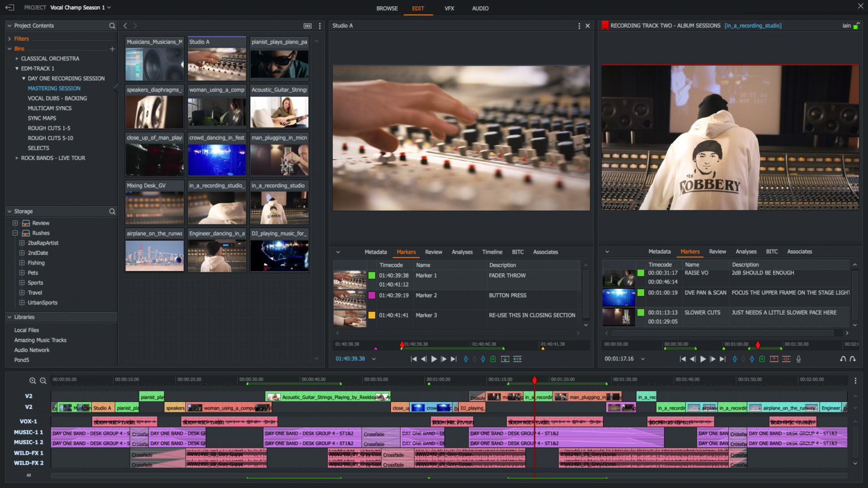Screen dimensions: 868x488
Task: Click Marker 2's magenta color swatch
Action: pos(371,295)
